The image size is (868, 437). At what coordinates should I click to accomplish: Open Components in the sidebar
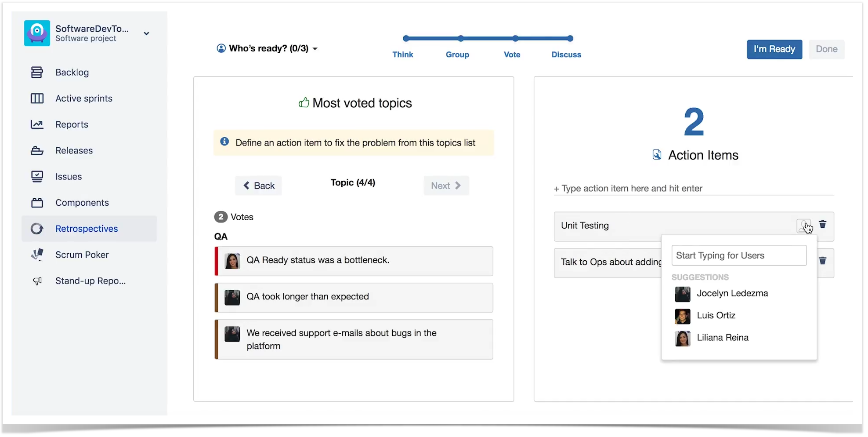click(82, 203)
